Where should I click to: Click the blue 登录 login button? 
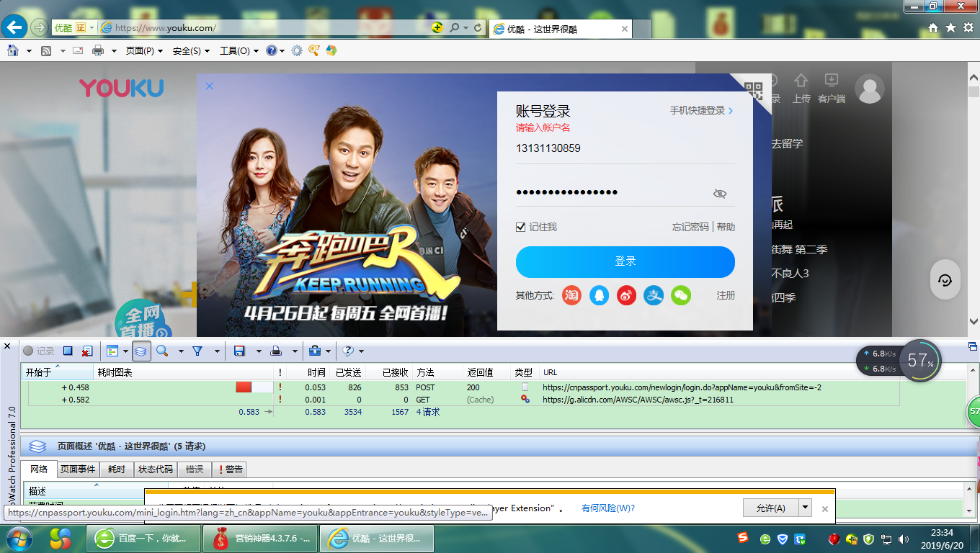click(625, 262)
